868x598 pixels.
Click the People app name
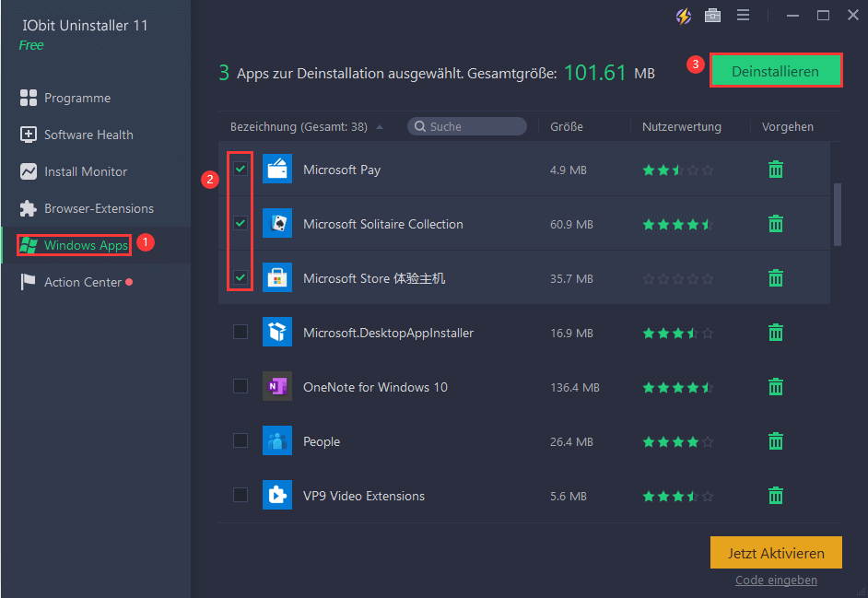pyautogui.click(x=321, y=442)
